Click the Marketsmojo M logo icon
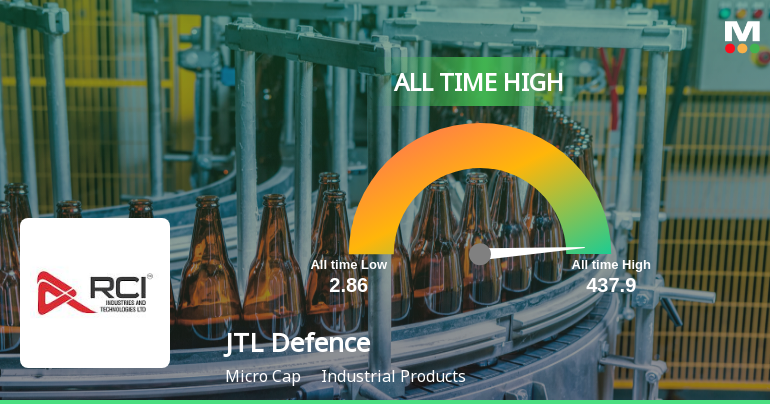 tap(742, 37)
